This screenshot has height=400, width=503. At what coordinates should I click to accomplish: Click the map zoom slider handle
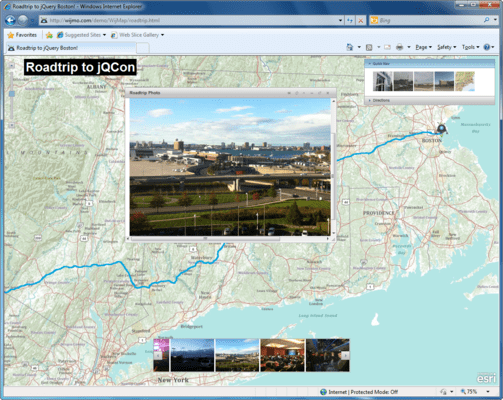(x=12, y=94)
